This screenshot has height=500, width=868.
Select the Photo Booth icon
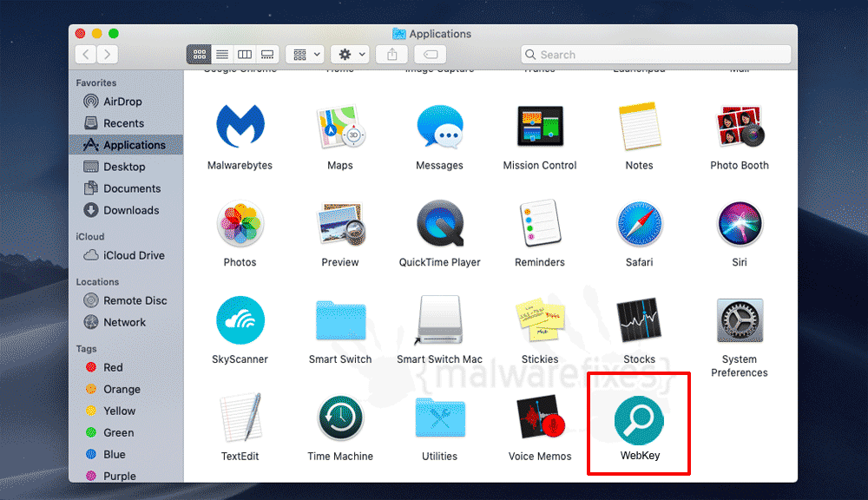pos(740,126)
